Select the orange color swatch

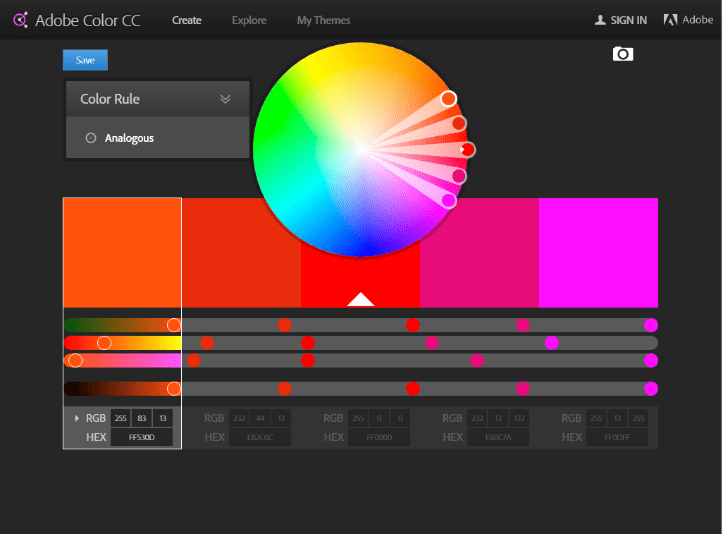[122, 252]
